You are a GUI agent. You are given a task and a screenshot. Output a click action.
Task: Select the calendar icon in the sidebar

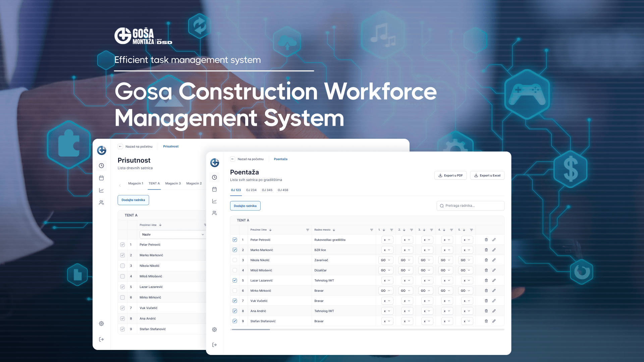214,189
